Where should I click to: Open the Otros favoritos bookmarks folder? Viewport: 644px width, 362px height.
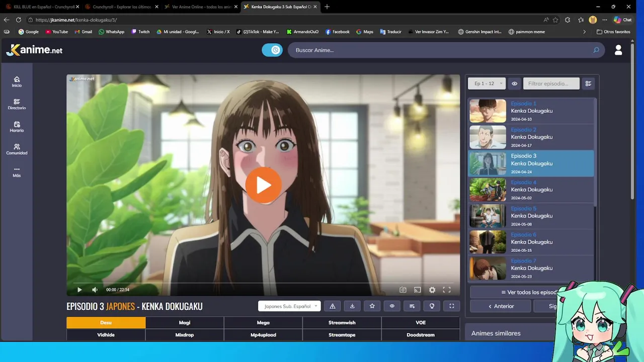(x=613, y=32)
